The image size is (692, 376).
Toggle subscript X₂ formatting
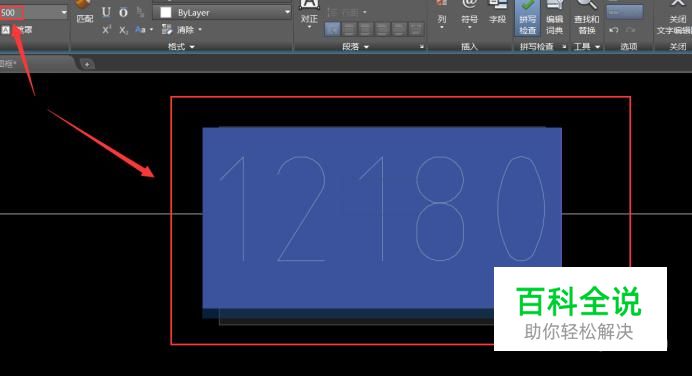click(123, 30)
